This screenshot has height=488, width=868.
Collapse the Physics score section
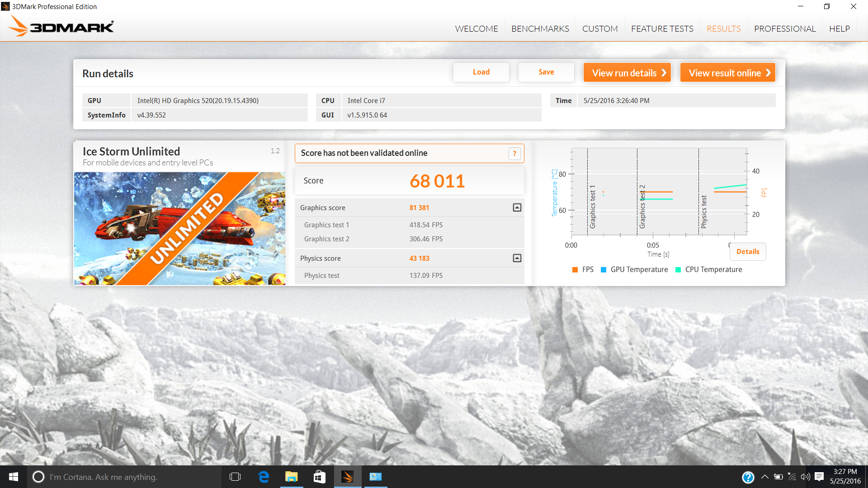click(x=517, y=258)
